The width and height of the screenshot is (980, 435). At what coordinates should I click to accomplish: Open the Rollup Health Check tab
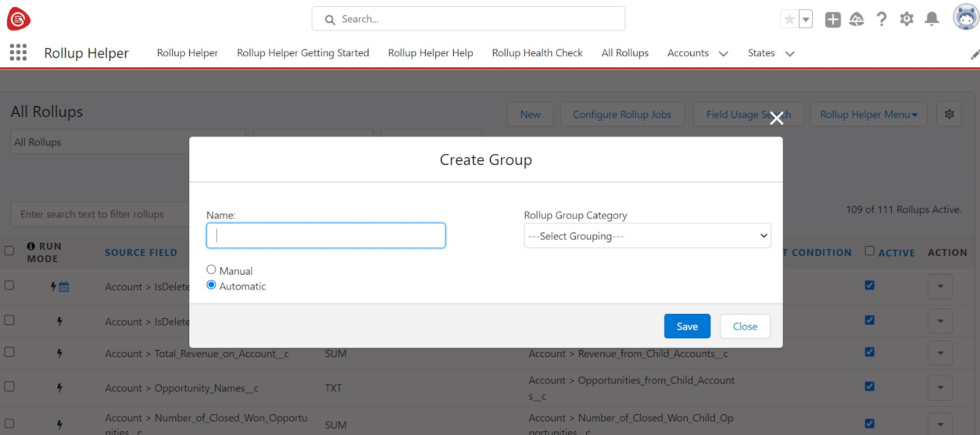[x=537, y=53]
